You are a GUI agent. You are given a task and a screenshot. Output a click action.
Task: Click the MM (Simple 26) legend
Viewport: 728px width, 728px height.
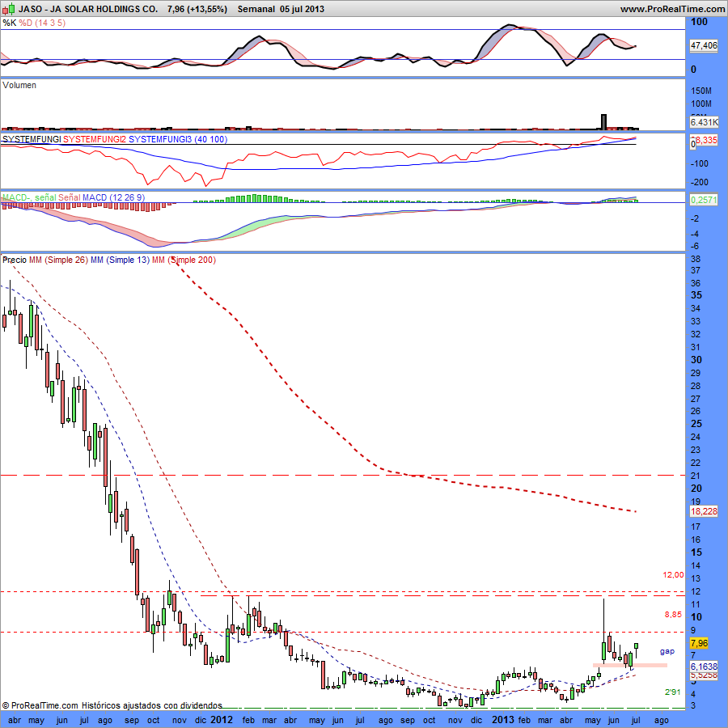tap(58, 260)
